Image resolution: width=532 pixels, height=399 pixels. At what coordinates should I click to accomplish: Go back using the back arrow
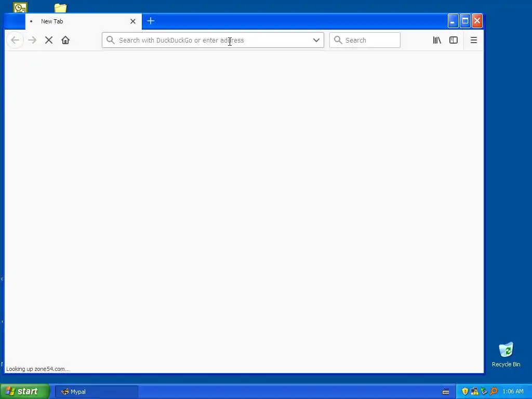(x=15, y=40)
